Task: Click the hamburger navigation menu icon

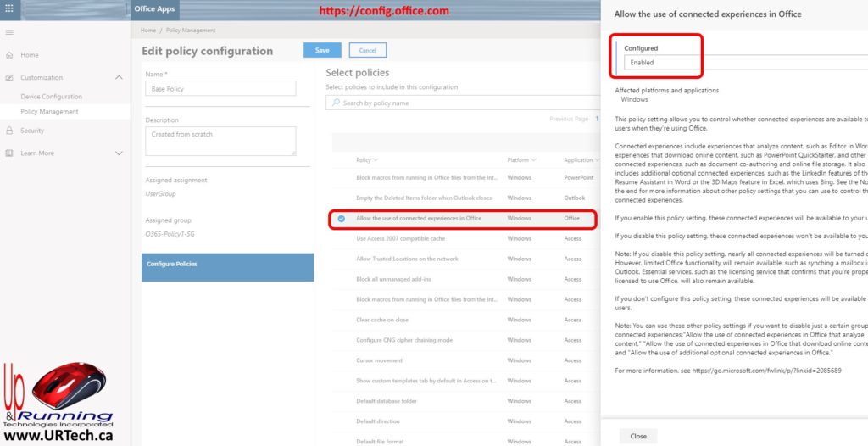Action: coord(9,32)
